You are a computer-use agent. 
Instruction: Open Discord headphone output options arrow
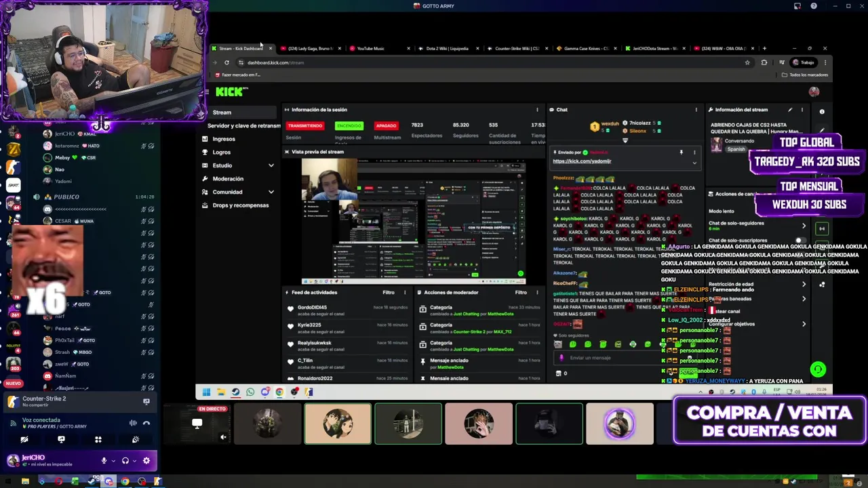(x=134, y=461)
